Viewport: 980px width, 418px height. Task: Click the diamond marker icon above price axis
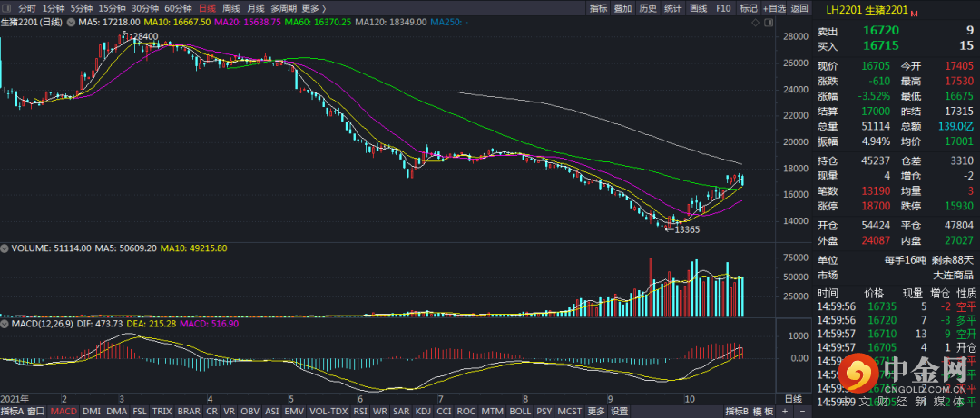[758, 21]
